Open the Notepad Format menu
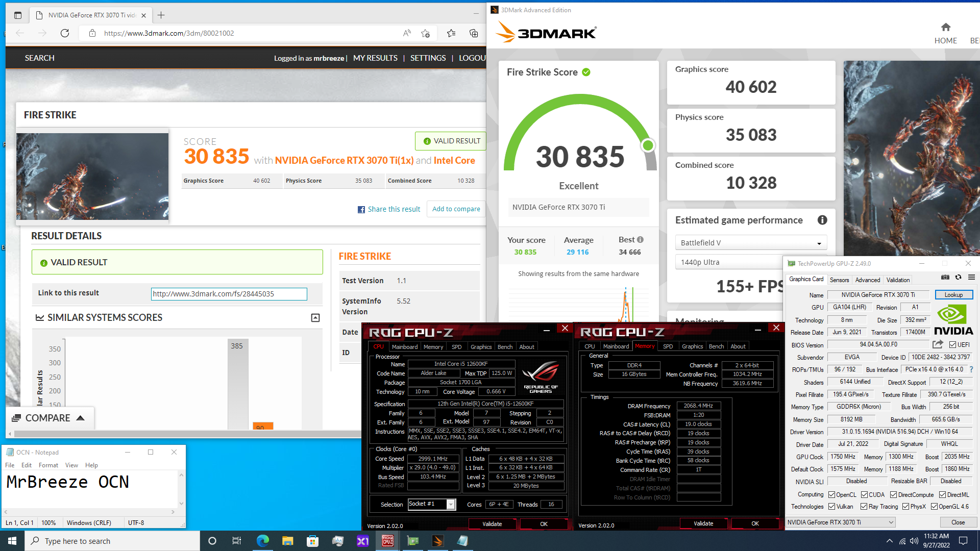The image size is (980, 551). [x=48, y=465]
